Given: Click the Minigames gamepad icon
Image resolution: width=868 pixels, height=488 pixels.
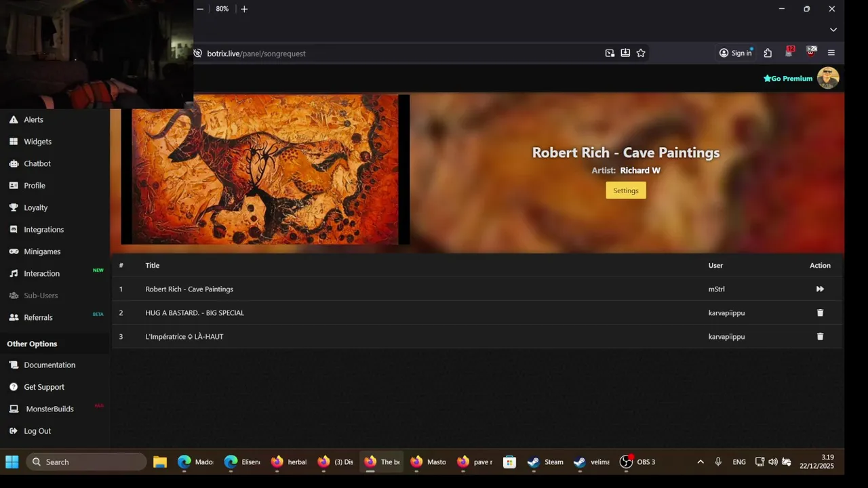Looking at the screenshot, I should click(14, 251).
